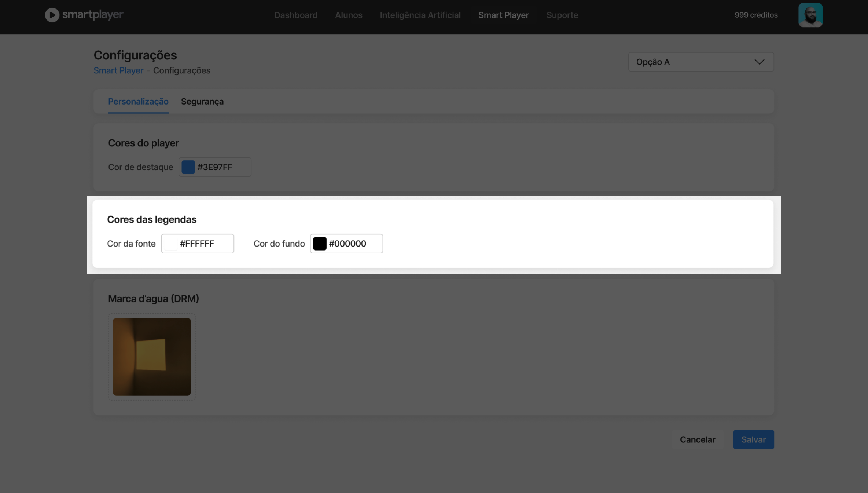Open the black Cor do fundo swatch
Screen dimensions: 868x493
[319, 244]
